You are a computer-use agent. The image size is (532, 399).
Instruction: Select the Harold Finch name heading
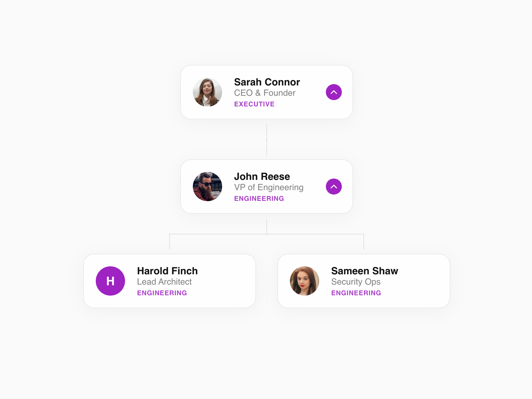click(167, 271)
